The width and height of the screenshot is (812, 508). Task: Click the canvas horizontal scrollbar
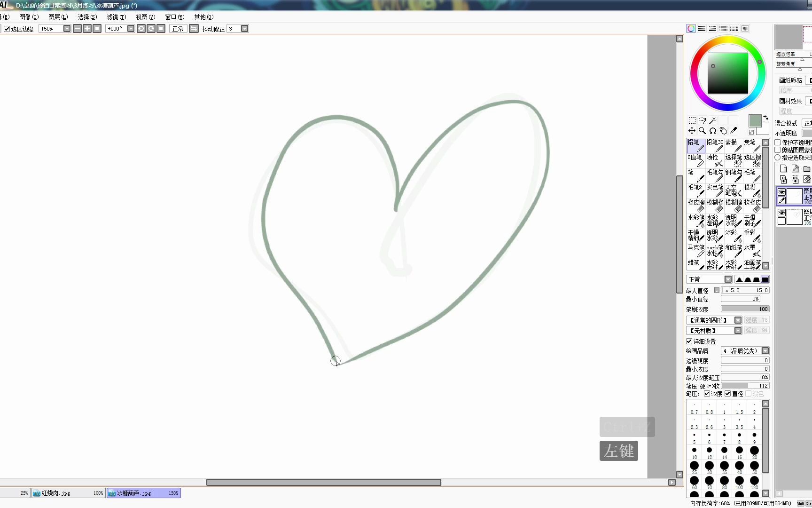click(x=323, y=482)
